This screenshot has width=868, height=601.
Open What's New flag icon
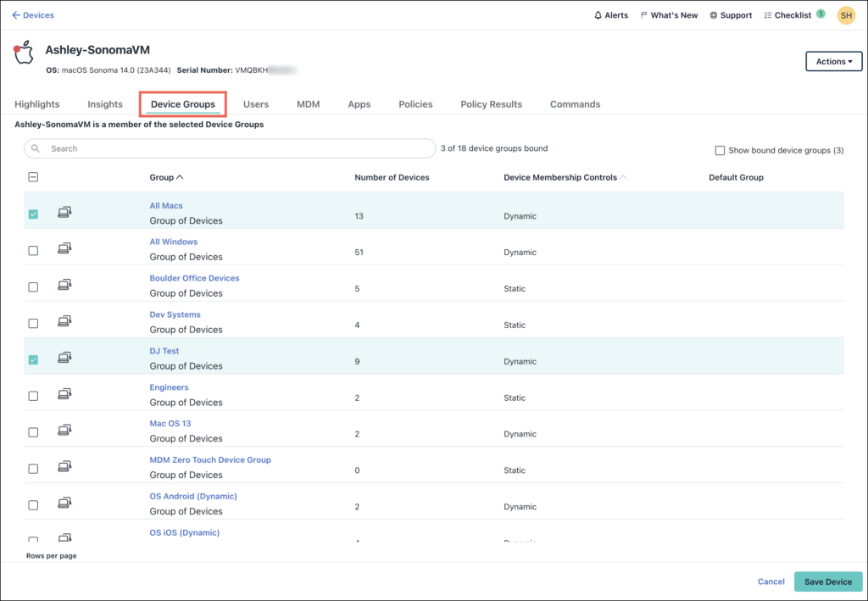tap(644, 15)
